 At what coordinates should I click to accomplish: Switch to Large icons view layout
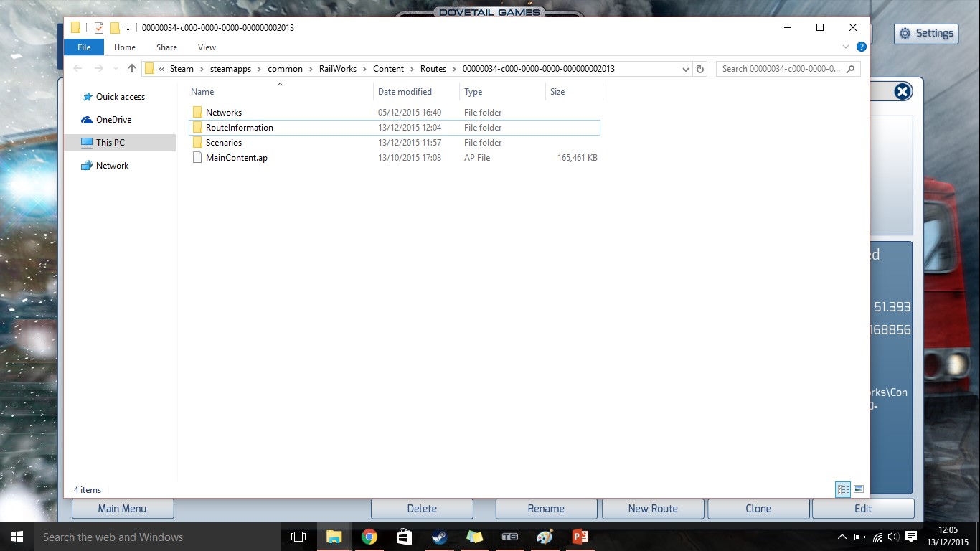tap(859, 489)
